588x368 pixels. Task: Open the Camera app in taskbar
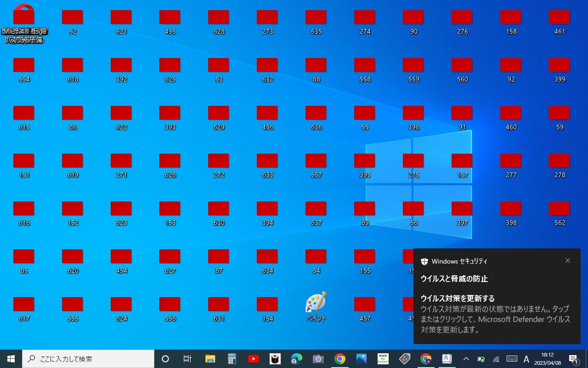coord(318,359)
